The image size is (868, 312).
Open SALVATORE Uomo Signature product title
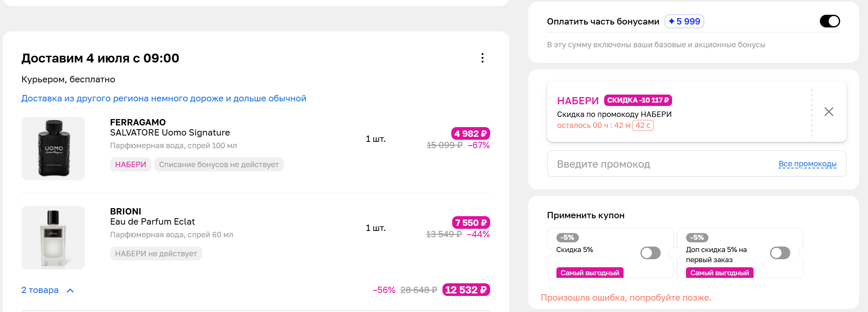coord(170,133)
